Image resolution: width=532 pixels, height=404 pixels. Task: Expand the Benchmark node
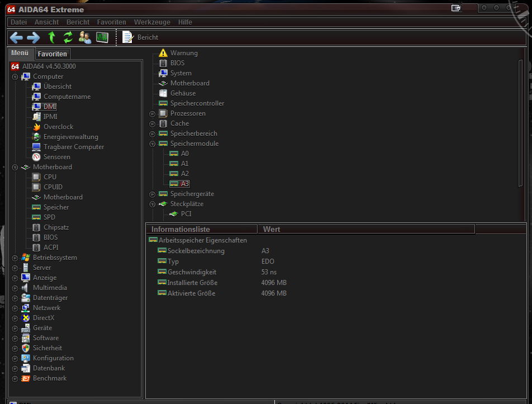click(x=15, y=379)
